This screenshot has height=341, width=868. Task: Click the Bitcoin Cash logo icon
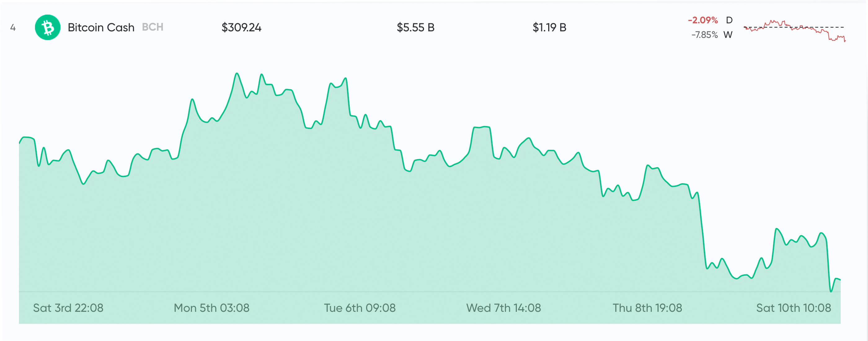47,27
